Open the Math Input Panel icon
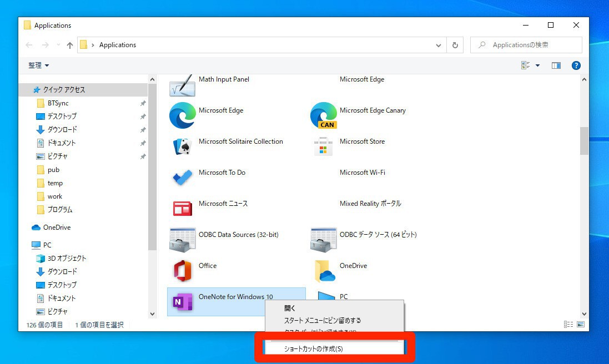 [182, 85]
